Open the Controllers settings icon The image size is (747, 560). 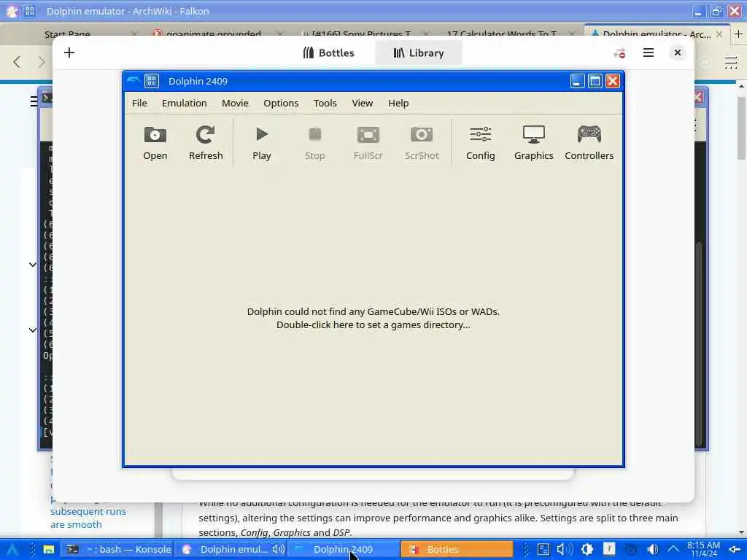[x=589, y=143]
